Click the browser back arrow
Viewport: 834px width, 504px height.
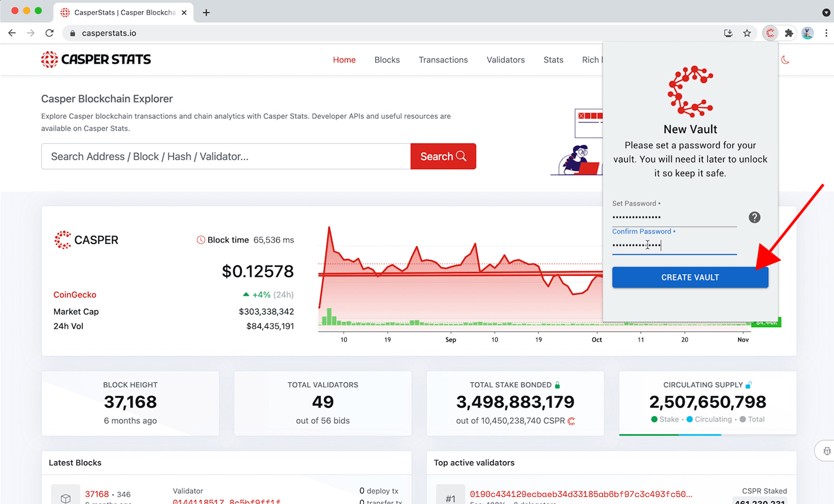click(x=12, y=33)
